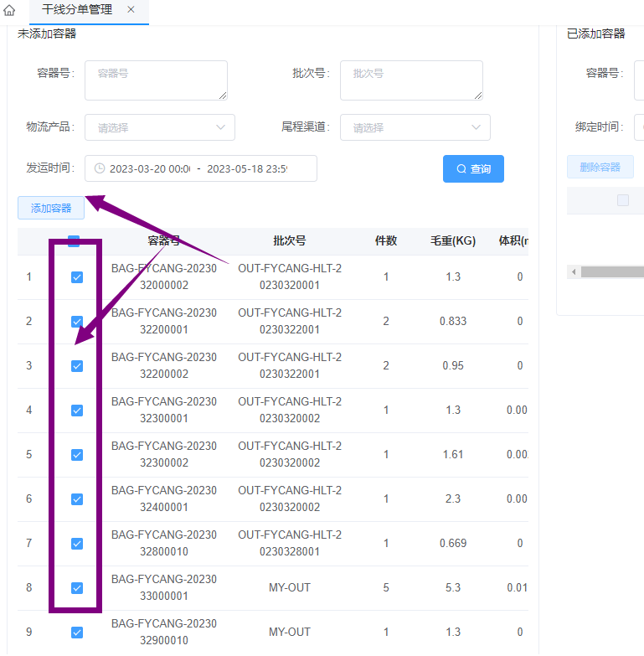Toggle the checkbox for row 5
The height and width of the screenshot is (656, 644).
pos(77,455)
